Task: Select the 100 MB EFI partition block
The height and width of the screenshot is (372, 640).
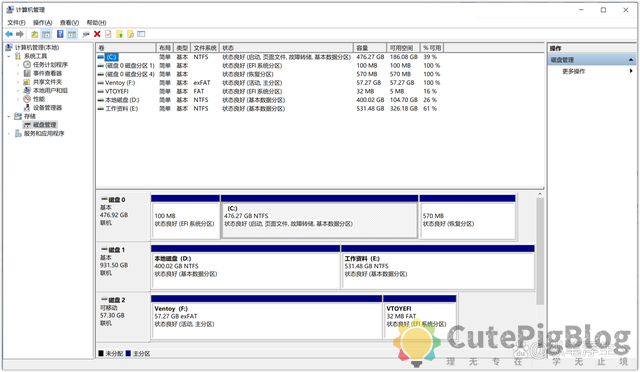Action: click(185, 217)
